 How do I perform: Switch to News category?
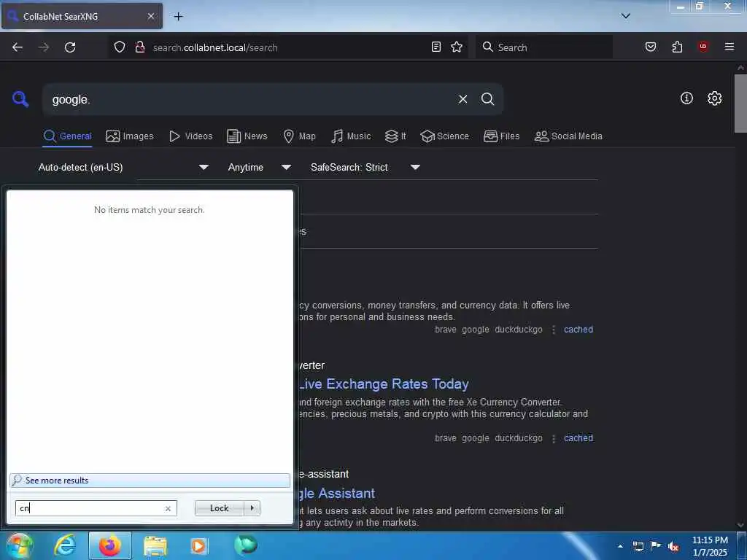247,136
